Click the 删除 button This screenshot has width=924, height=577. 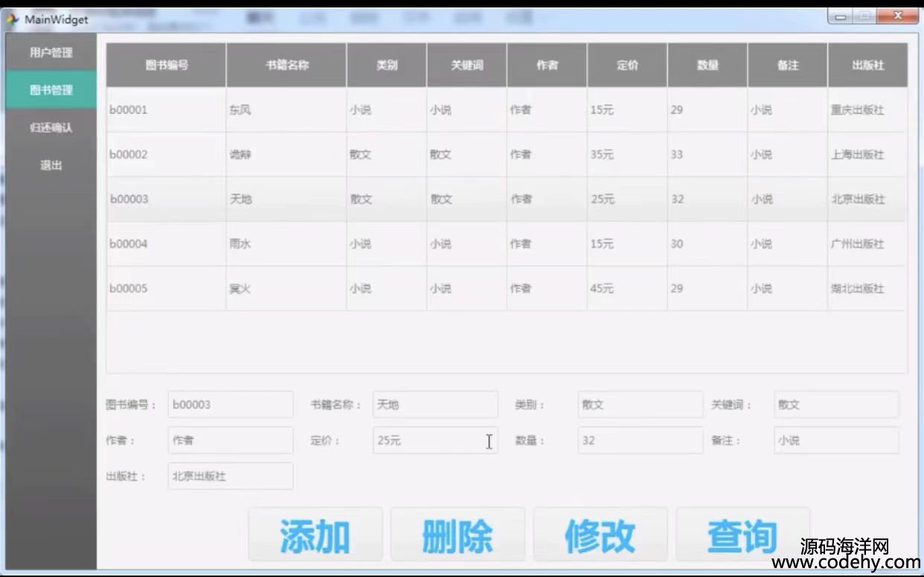click(458, 535)
